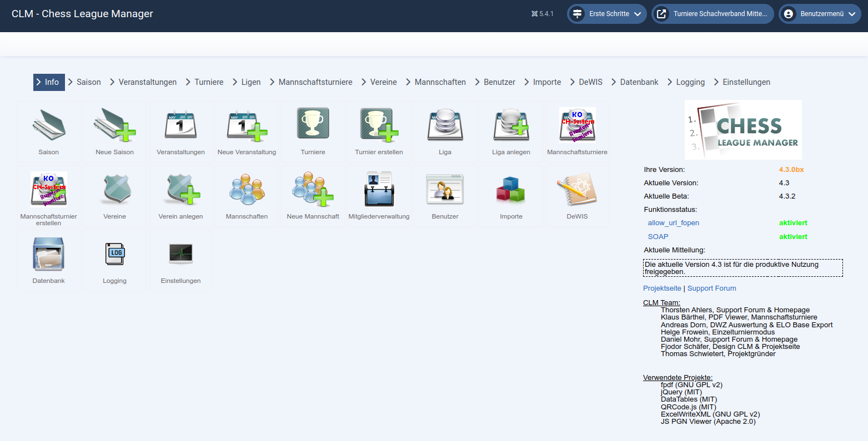Select the Datenbank menu tab
Screen dimensions: 868x441
(639, 82)
